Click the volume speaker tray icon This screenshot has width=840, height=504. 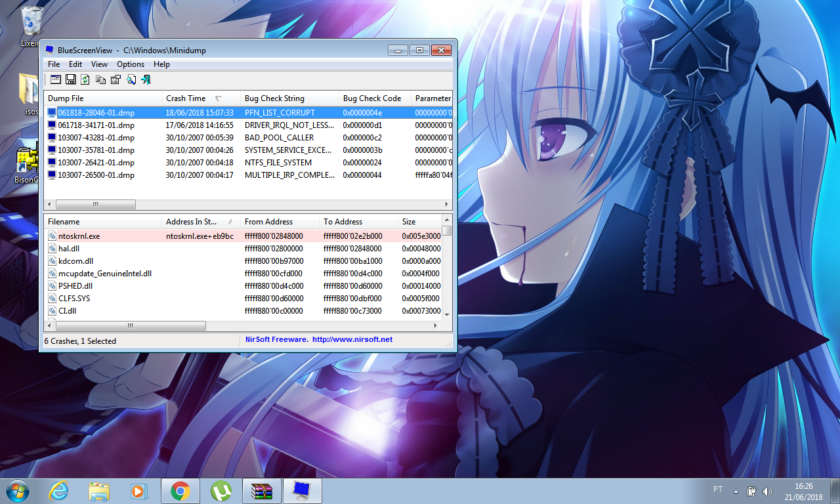click(x=768, y=491)
